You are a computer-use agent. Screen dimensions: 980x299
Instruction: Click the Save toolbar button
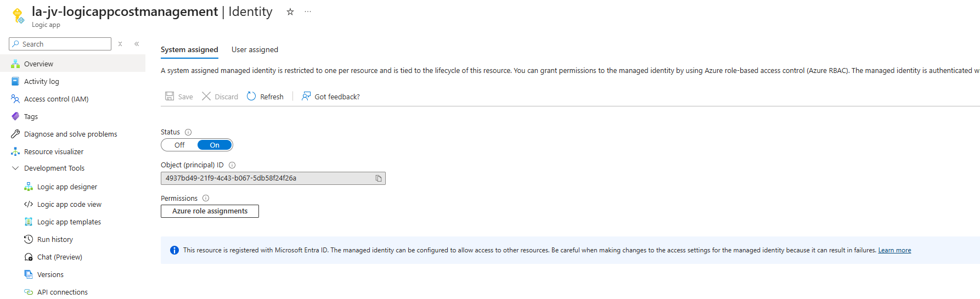click(x=179, y=97)
